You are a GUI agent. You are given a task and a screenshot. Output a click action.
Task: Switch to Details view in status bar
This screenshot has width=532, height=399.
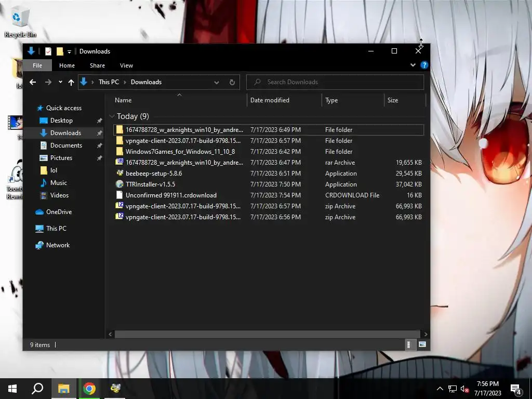[409, 345]
